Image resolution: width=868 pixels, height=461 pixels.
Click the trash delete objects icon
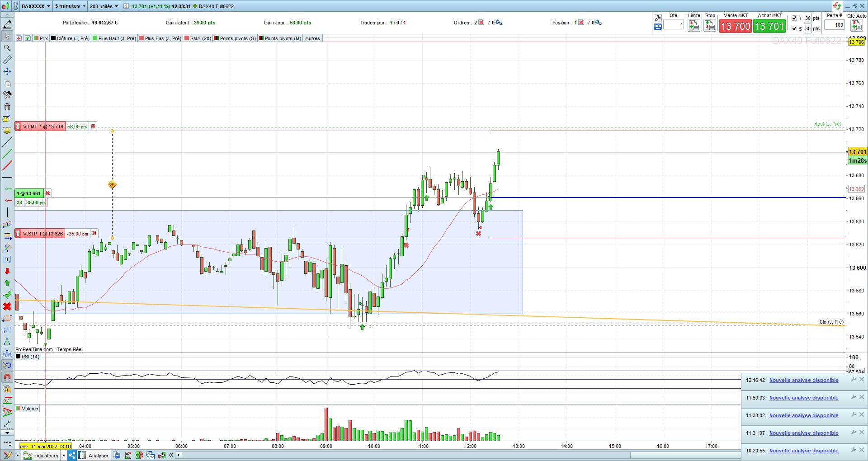pos(7,107)
